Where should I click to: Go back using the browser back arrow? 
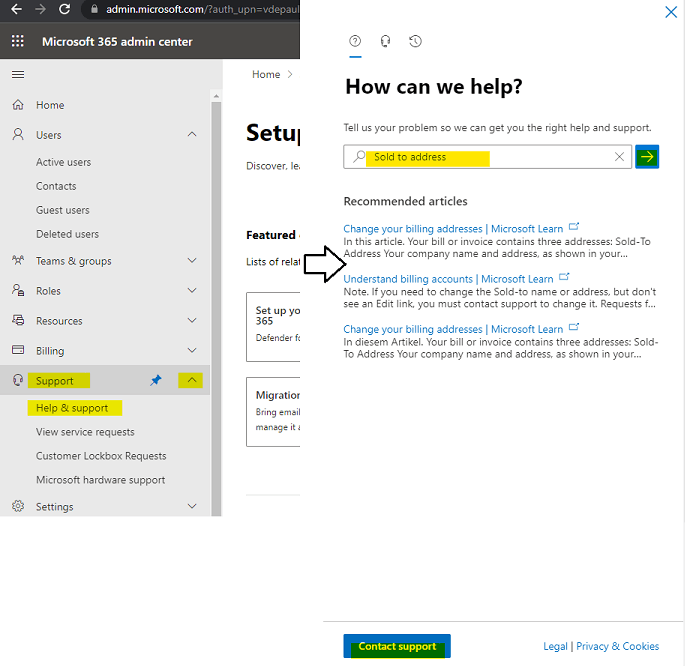tap(17, 9)
